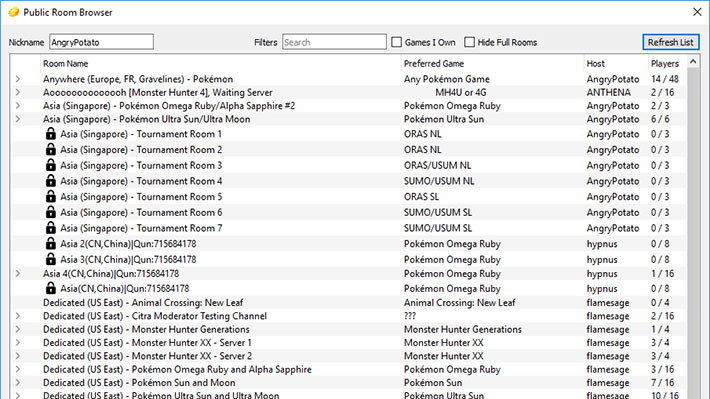Expand Asia (Singapore) Ultra Sun/Ultra Moon room
The height and width of the screenshot is (399, 710).
point(18,119)
